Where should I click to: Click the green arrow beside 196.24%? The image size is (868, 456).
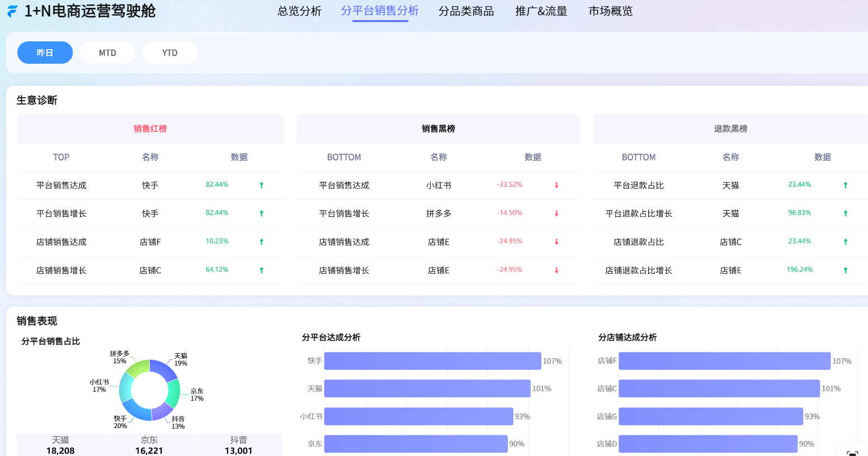846,270
